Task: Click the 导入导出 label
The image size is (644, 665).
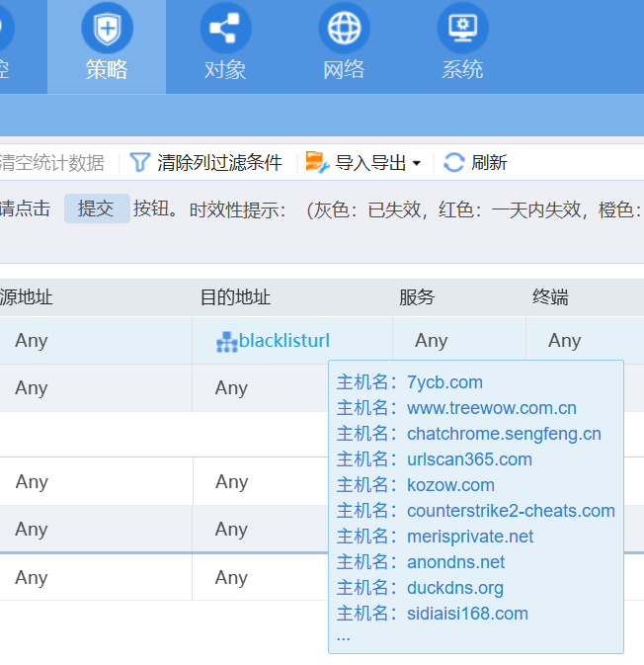Action: coord(370,163)
